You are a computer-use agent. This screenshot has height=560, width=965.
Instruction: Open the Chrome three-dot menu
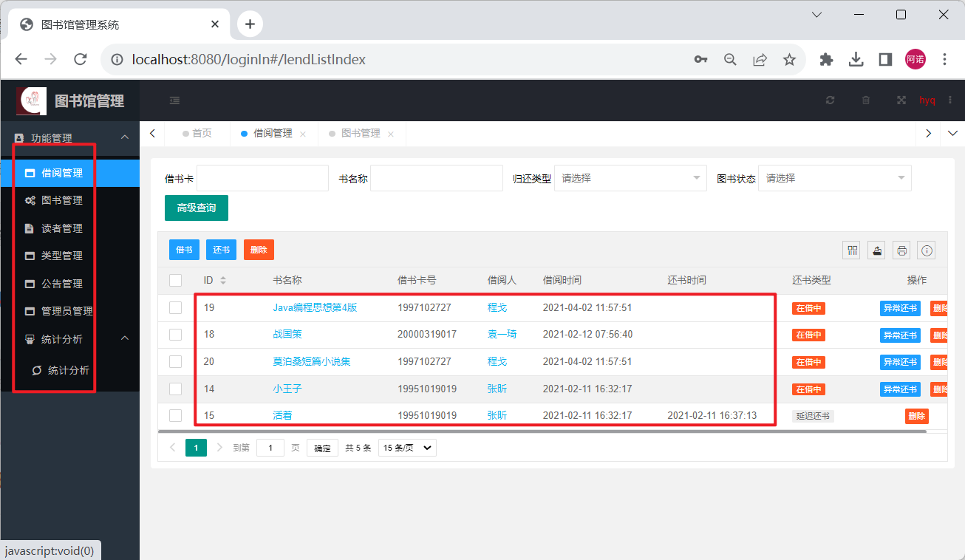944,60
